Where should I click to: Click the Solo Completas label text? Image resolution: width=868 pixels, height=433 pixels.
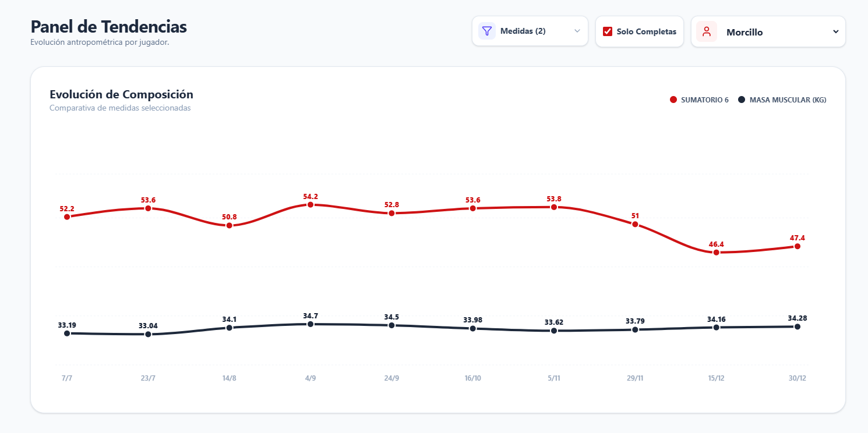[647, 31]
